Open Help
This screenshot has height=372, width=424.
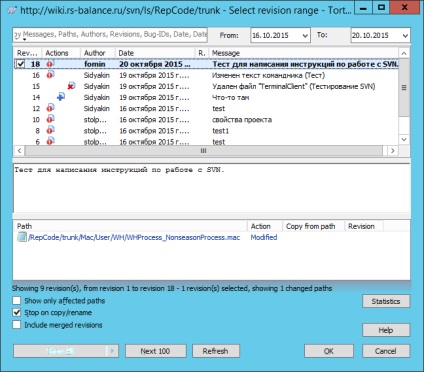click(x=386, y=330)
